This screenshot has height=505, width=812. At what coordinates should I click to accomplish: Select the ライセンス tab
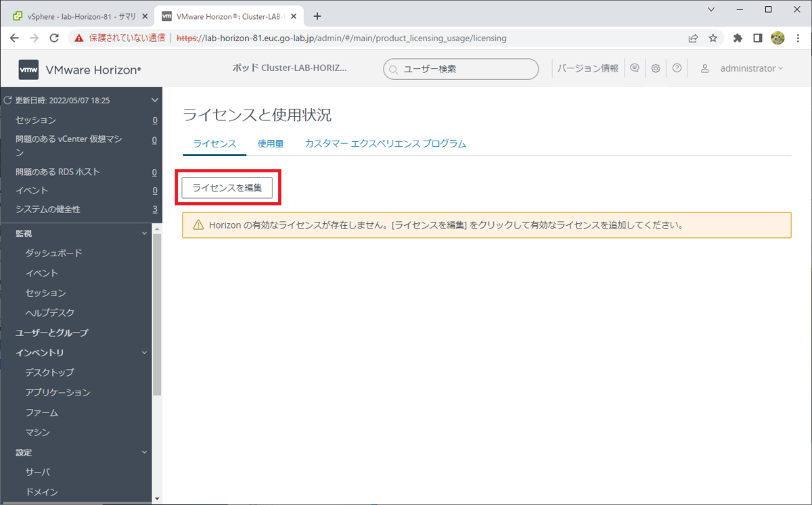coord(215,143)
